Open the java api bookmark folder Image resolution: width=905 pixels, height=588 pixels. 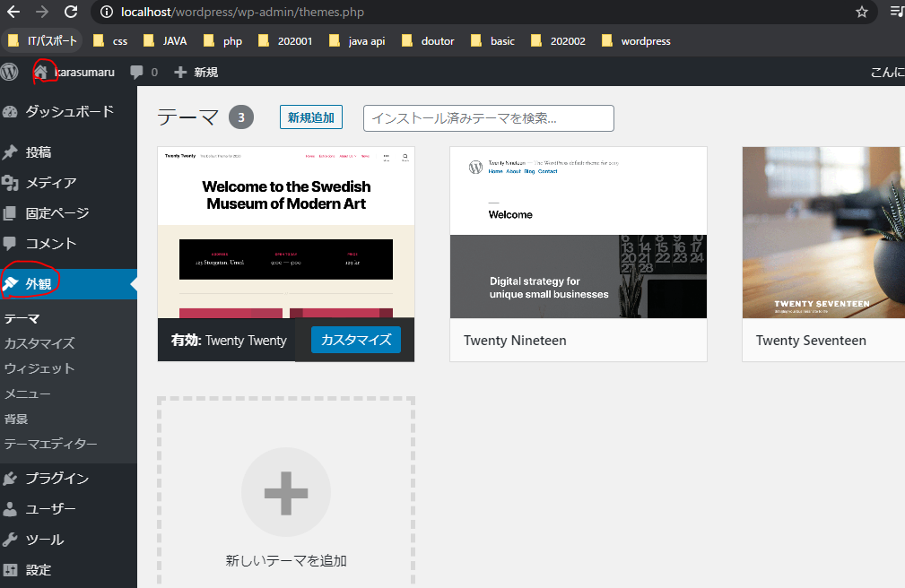(357, 41)
